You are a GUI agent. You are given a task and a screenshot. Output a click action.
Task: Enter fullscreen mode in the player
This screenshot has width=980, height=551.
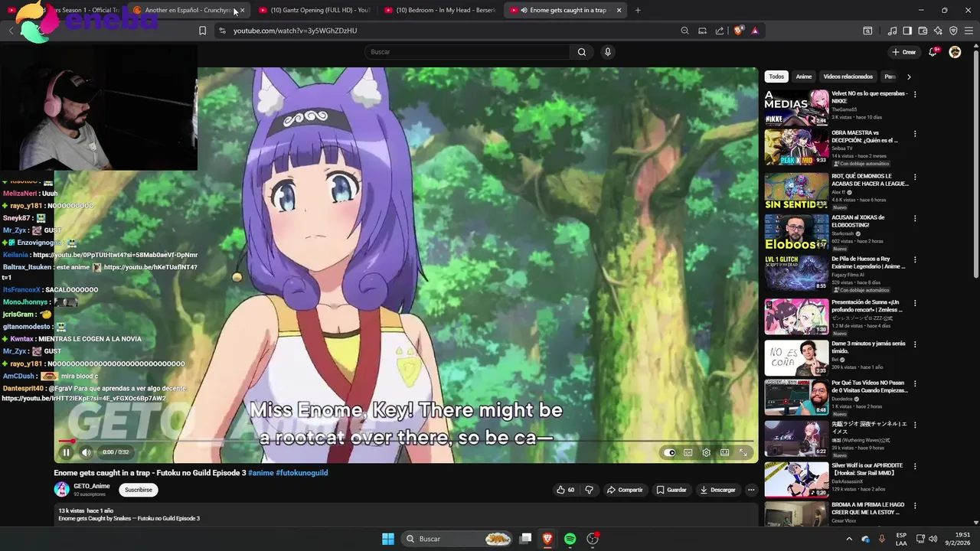(x=743, y=452)
